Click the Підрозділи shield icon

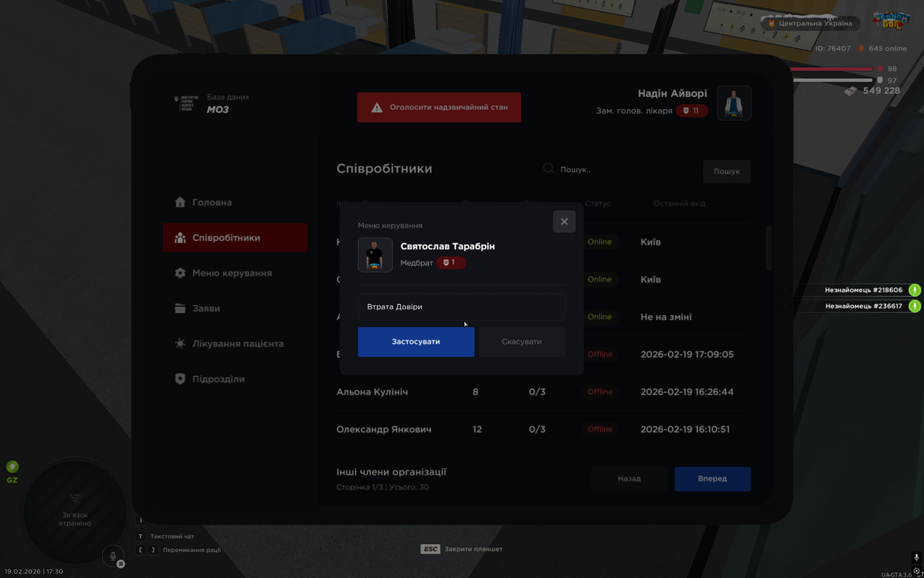pyautogui.click(x=180, y=379)
